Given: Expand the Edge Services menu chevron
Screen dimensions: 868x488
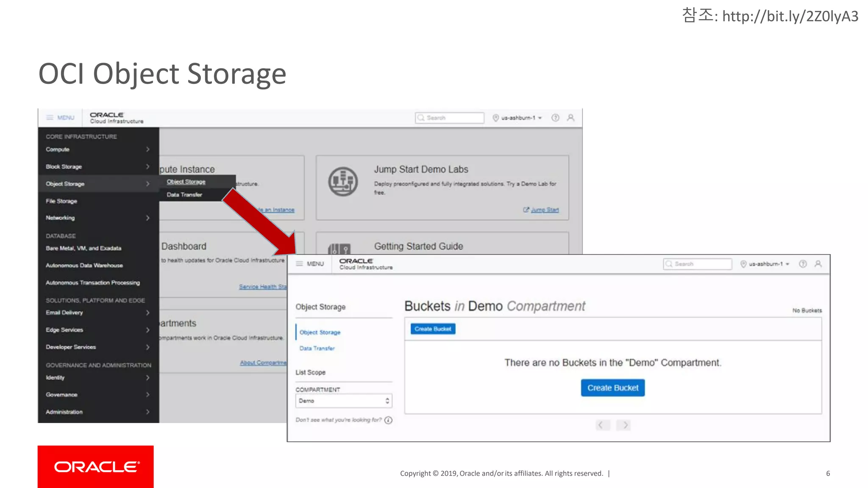Looking at the screenshot, I should coord(147,330).
